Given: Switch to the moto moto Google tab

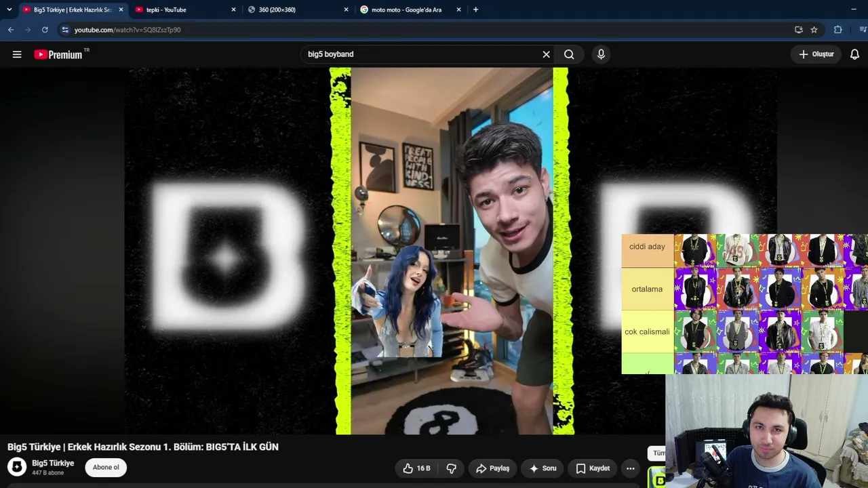Looking at the screenshot, I should pyautogui.click(x=410, y=9).
